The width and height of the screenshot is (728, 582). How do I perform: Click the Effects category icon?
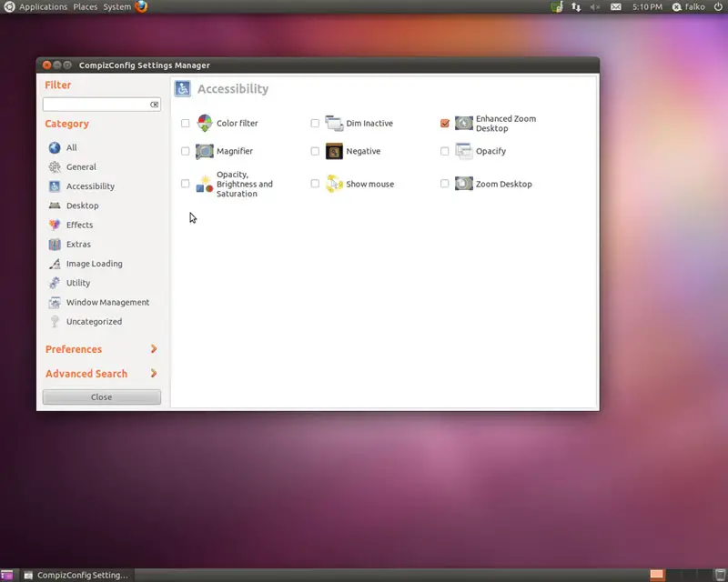tap(55, 225)
